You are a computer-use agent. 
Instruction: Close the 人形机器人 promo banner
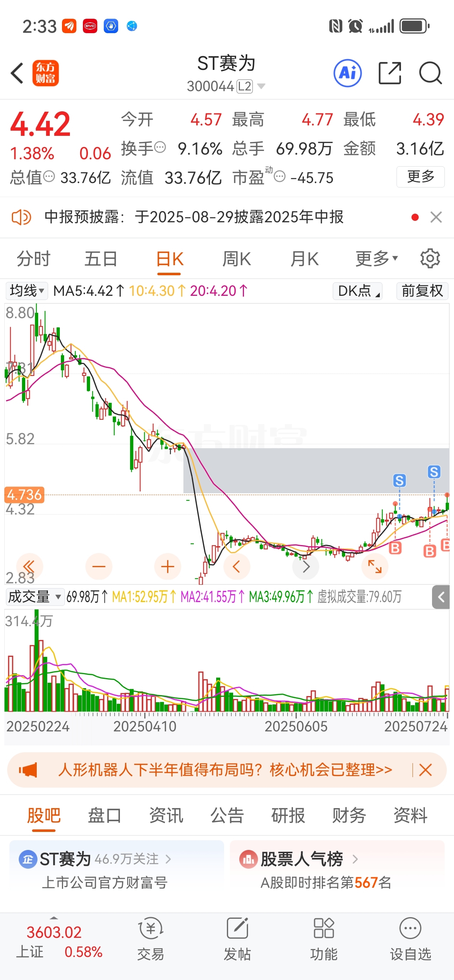click(425, 770)
